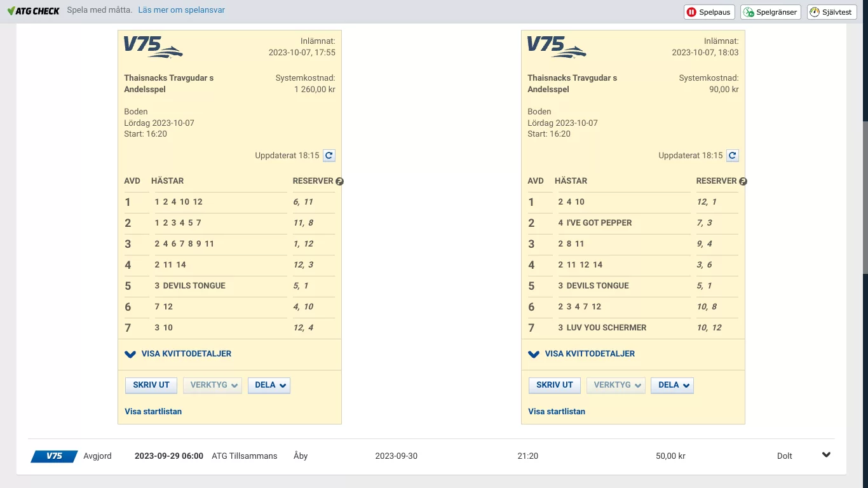Refresh the 1 260,00 kr receipt update icon
The image size is (868, 488).
pyautogui.click(x=329, y=156)
